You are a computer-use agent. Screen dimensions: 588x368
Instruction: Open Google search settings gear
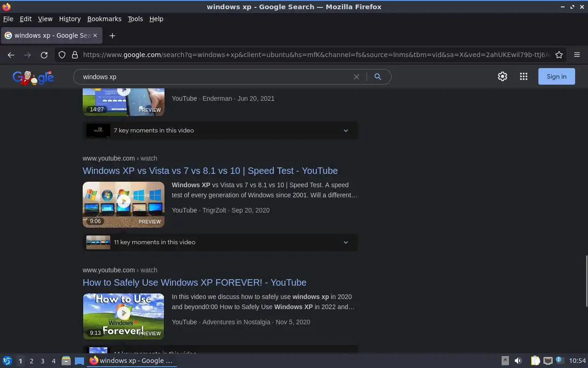(503, 77)
